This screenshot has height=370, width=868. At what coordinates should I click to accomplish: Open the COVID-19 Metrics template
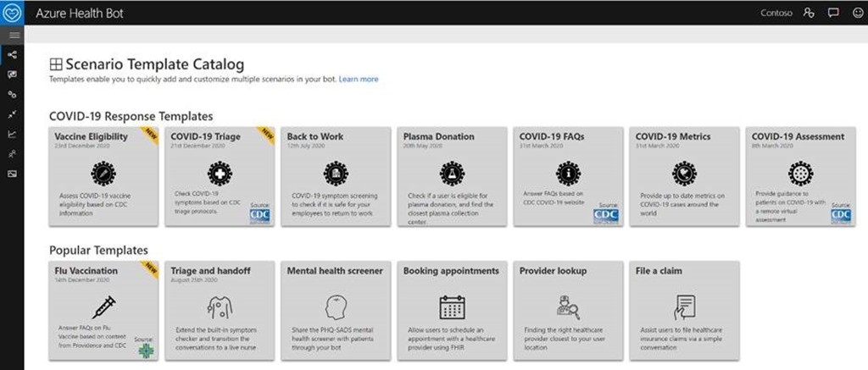tap(684, 177)
